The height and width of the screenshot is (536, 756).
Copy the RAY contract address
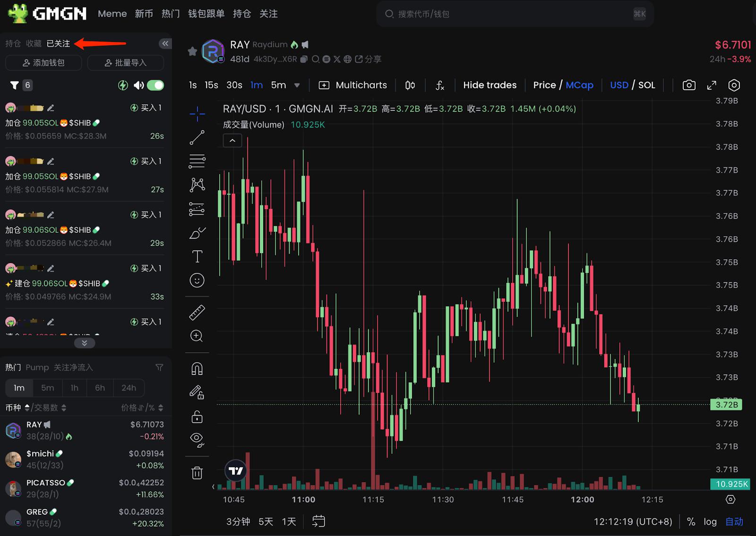304,60
